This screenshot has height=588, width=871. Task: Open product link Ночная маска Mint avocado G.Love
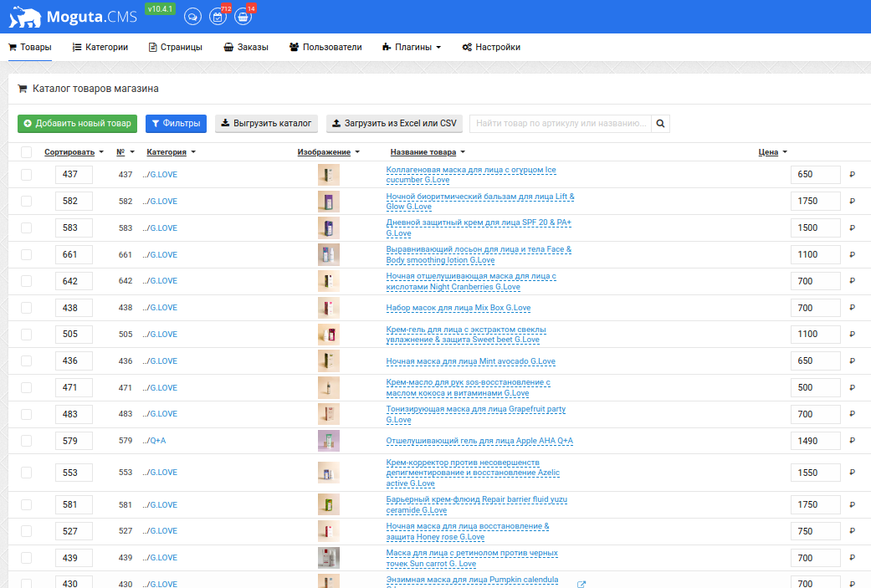point(470,360)
